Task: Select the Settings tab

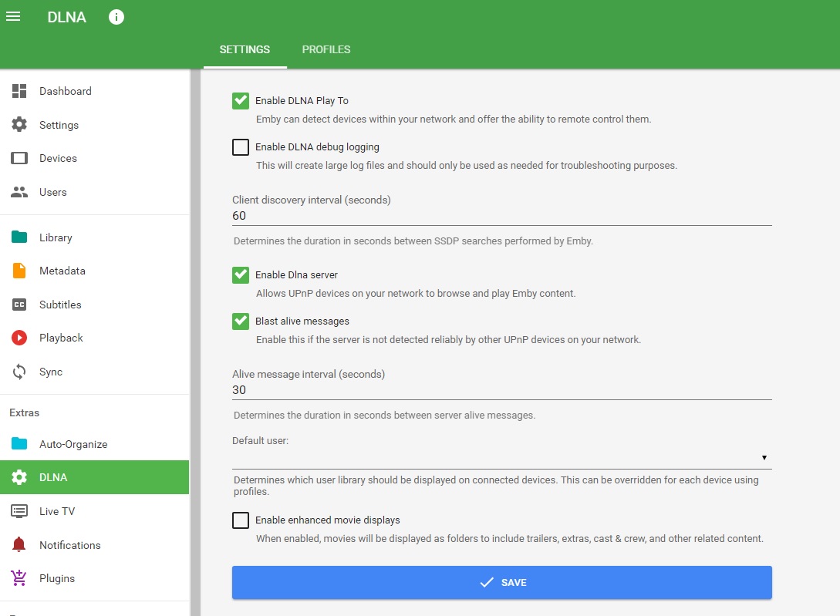Action: tap(245, 50)
